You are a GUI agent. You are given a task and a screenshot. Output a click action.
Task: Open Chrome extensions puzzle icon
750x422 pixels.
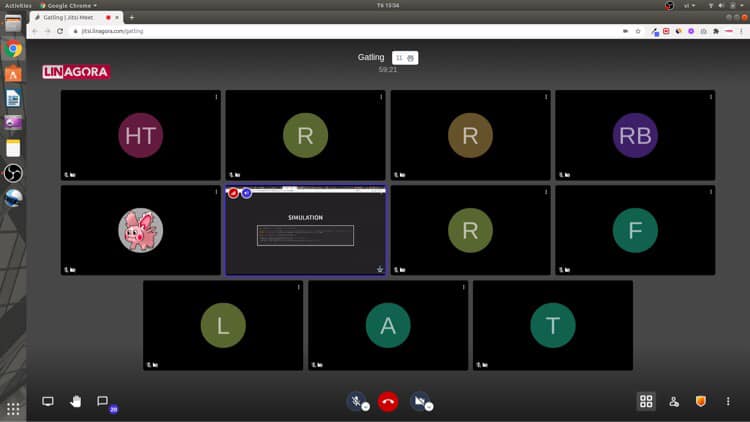pos(716,31)
